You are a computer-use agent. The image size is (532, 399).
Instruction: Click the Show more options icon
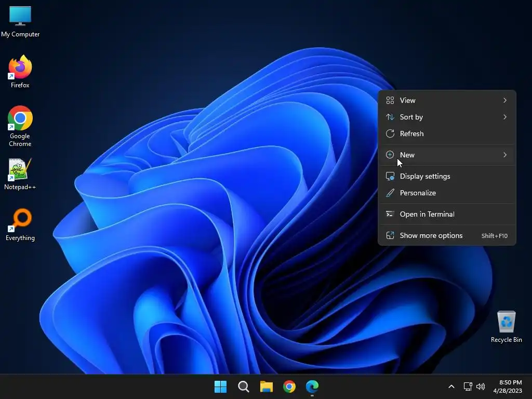(x=390, y=236)
